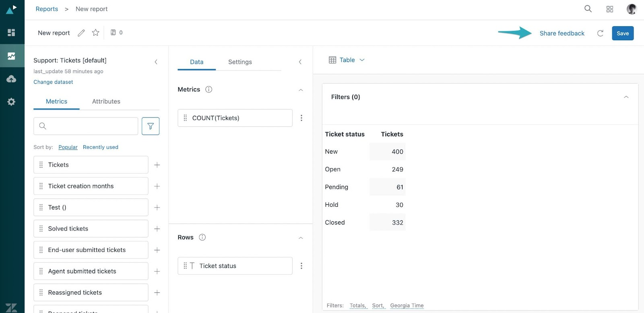Open the Dashboards icon in left sidebar

(11, 33)
